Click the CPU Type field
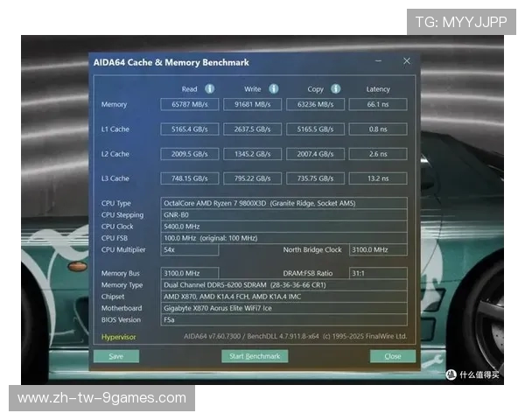The width and height of the screenshot is (525, 420). tap(284, 203)
